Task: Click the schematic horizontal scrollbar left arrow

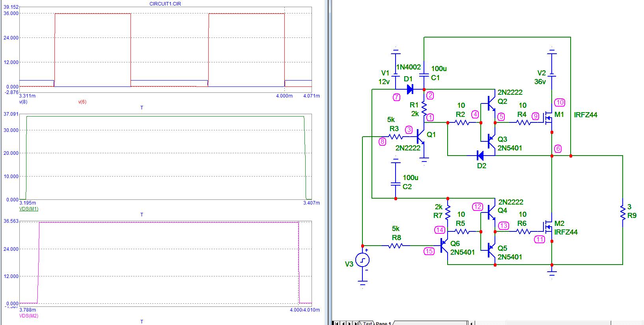Action: click(470, 323)
